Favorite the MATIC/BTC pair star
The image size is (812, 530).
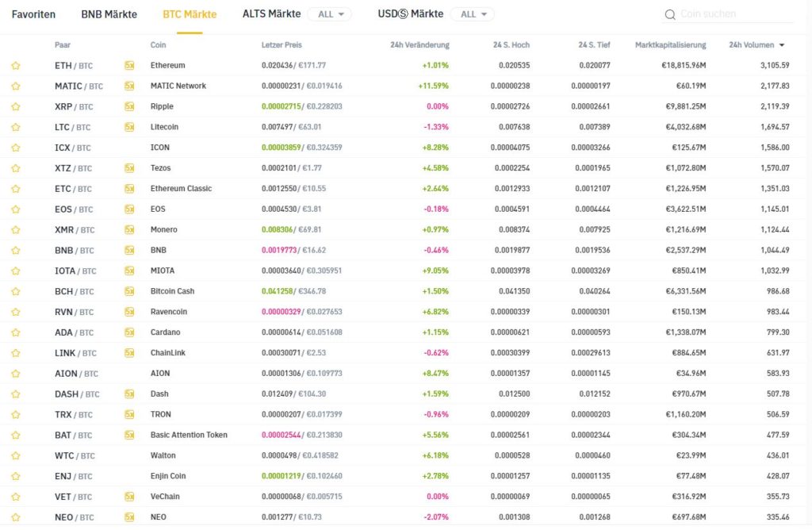coord(16,86)
